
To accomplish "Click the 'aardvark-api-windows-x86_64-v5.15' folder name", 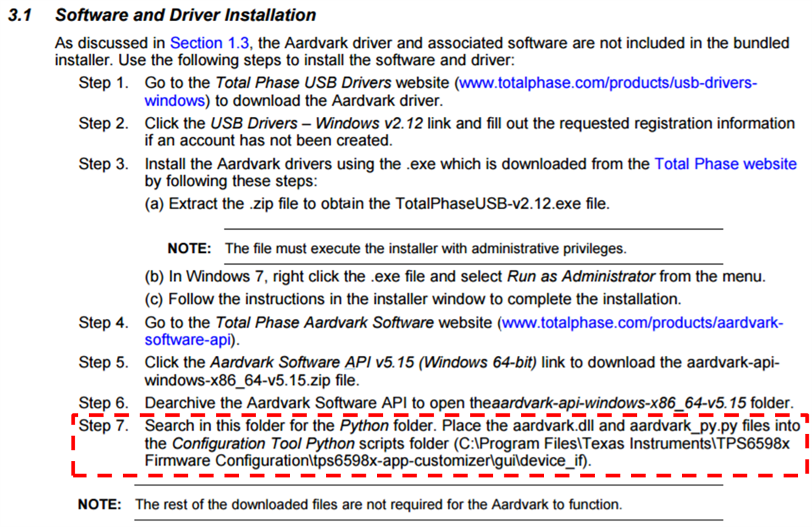I will (x=619, y=403).
